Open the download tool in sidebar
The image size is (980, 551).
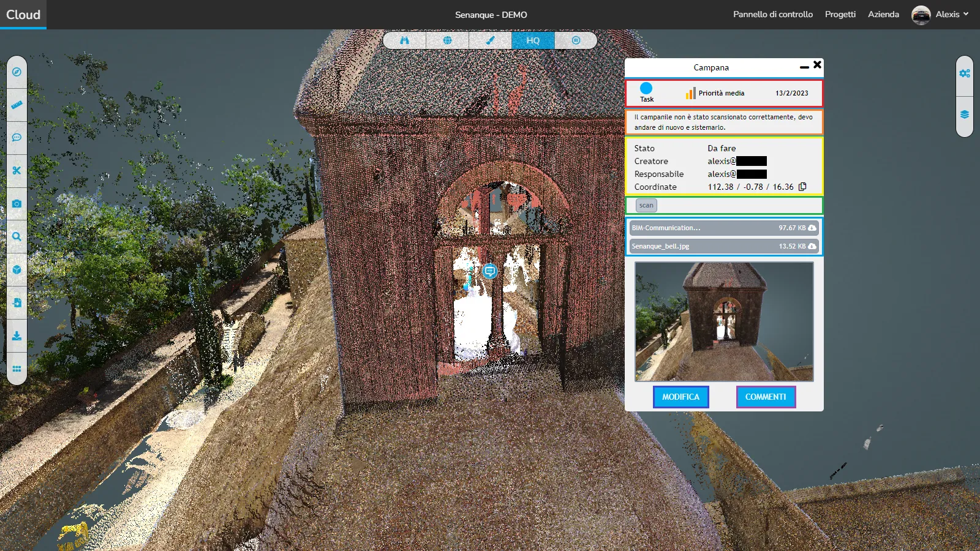point(17,335)
